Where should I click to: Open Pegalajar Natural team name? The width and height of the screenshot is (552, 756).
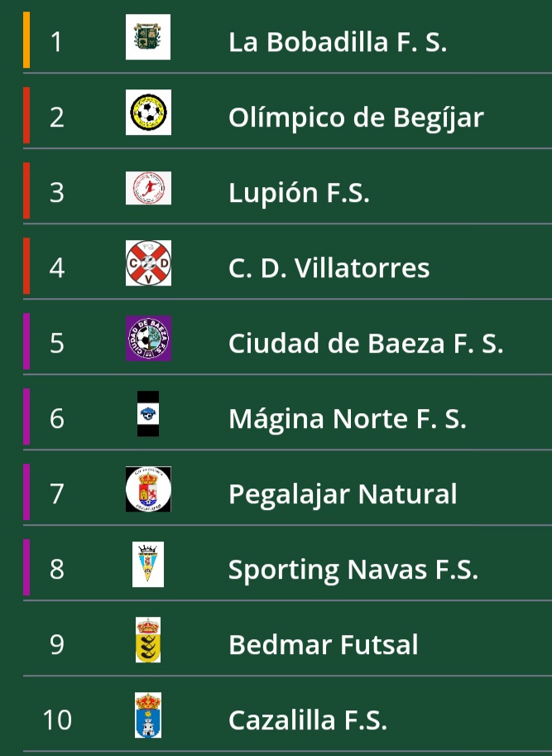(343, 494)
